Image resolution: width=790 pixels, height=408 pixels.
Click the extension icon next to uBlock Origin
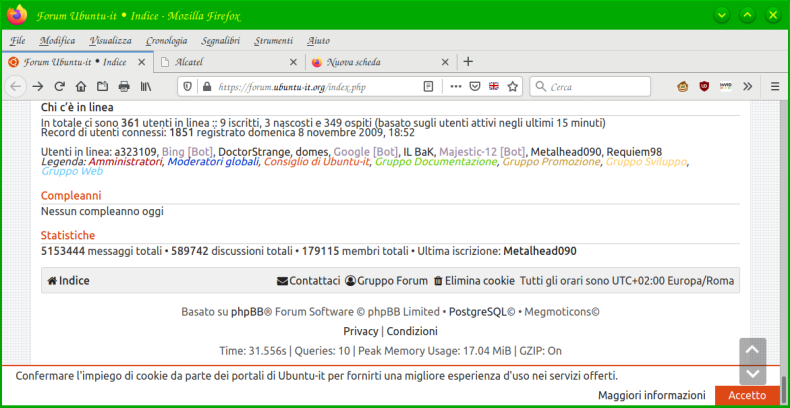tap(726, 87)
